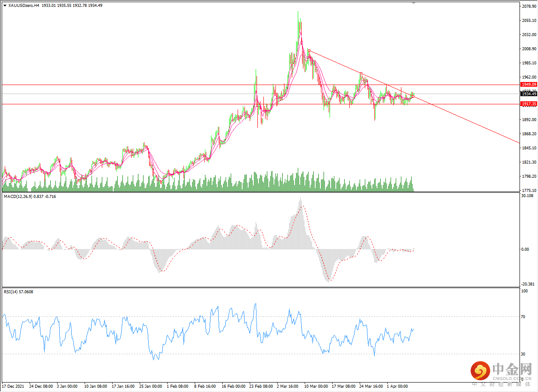Select the trendline's middle anchor at the 24 Mar peak
Viewport: 538px width, 392px height.
point(361,73)
